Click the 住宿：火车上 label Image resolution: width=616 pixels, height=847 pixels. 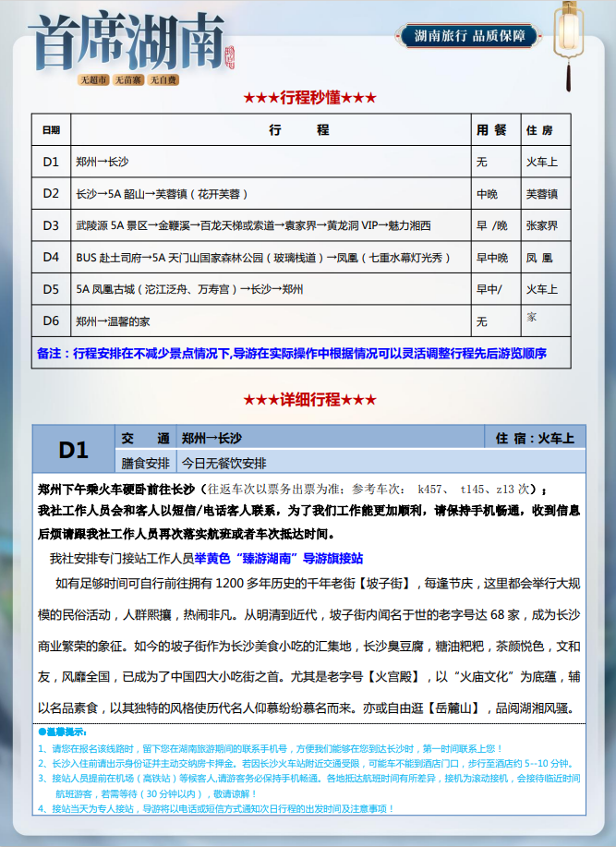point(535,438)
